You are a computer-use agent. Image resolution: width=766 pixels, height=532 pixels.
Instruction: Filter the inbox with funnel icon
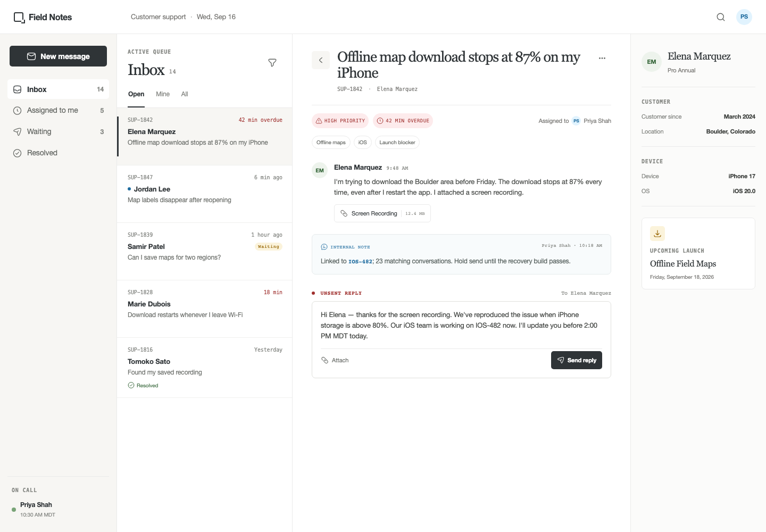(272, 63)
